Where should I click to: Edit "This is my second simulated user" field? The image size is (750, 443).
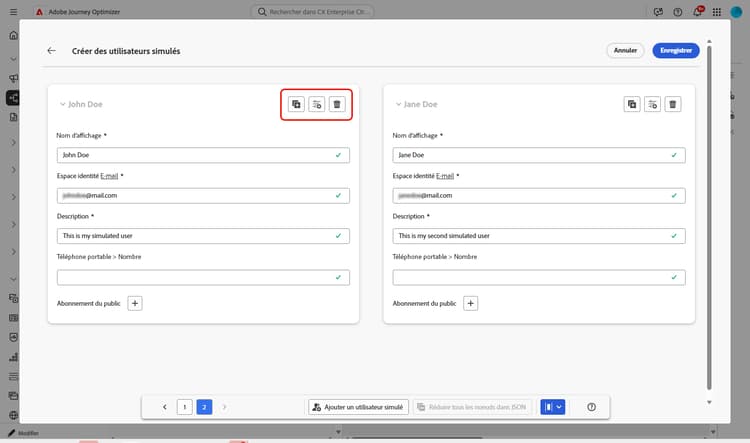tap(539, 236)
